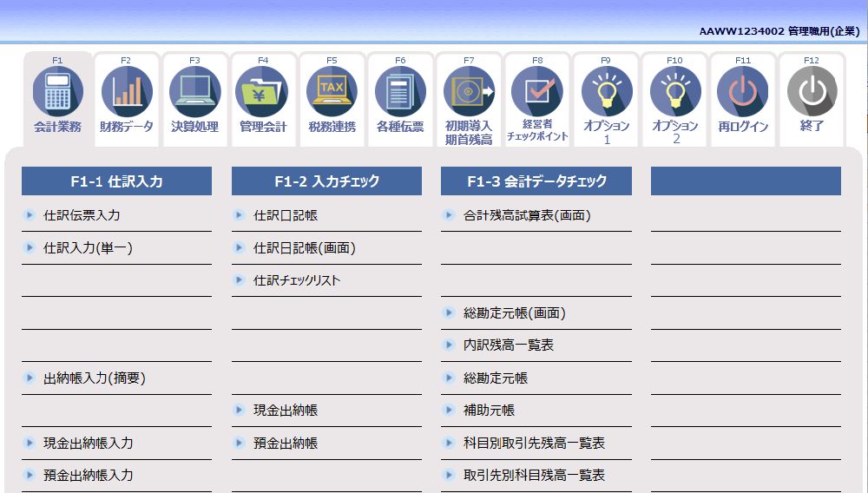
Task: Open the F4 管理会計 yen folder icon
Action: click(263, 91)
